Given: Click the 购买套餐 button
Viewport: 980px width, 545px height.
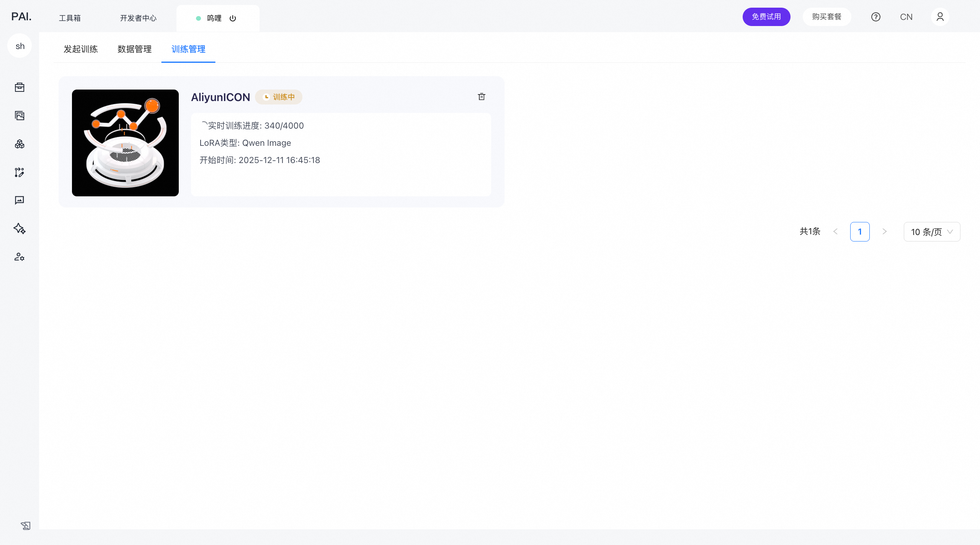Looking at the screenshot, I should click(x=826, y=17).
